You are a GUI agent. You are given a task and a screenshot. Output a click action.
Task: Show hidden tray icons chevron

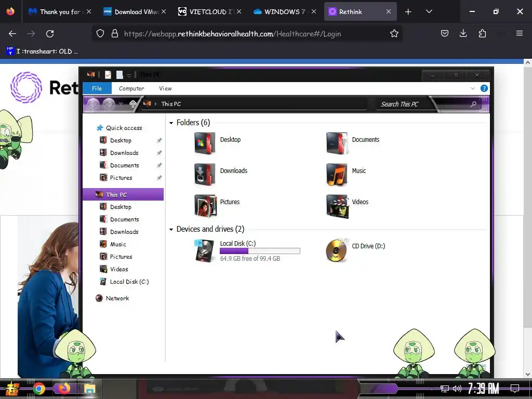click(432, 389)
